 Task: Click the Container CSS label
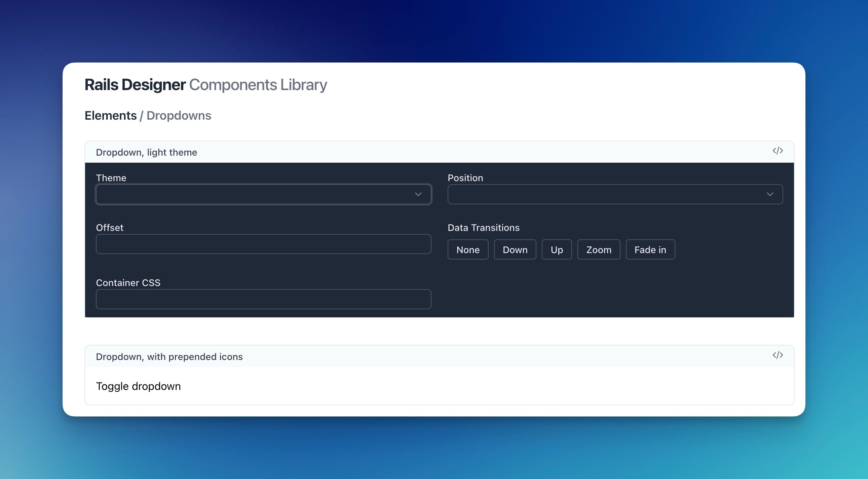pos(128,283)
